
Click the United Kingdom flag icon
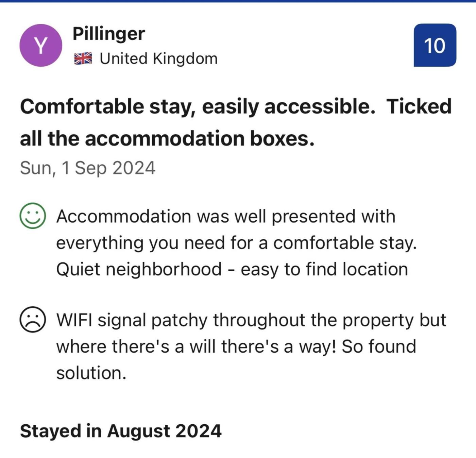pyautogui.click(x=83, y=58)
